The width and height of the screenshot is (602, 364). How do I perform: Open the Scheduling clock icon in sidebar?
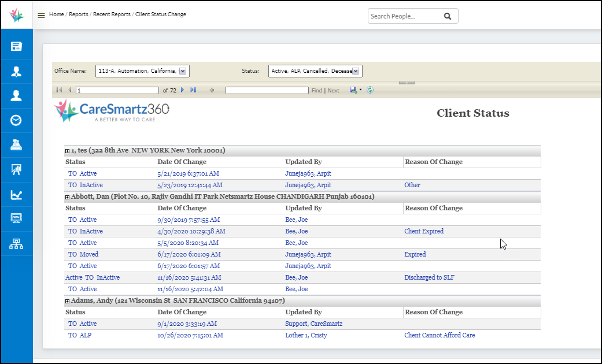(x=16, y=120)
